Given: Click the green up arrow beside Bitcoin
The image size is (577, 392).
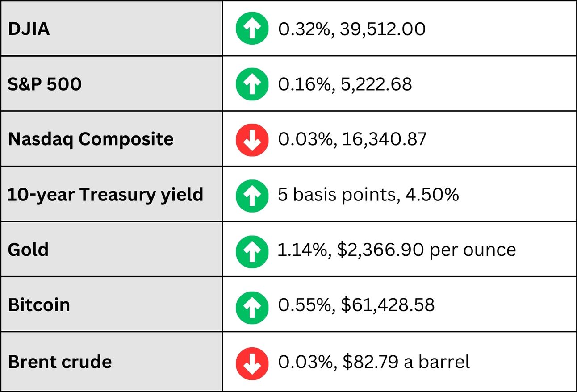Looking at the screenshot, I should (x=252, y=305).
